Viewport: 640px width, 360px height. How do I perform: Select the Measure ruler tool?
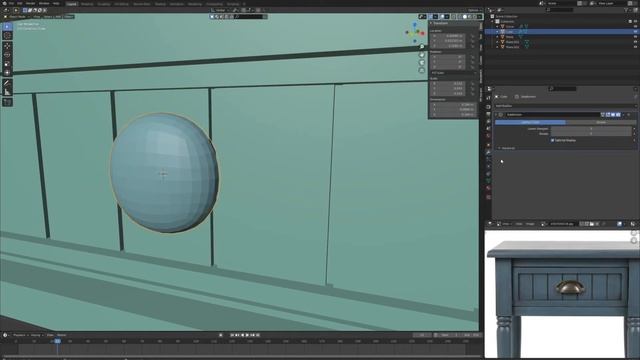[7, 92]
